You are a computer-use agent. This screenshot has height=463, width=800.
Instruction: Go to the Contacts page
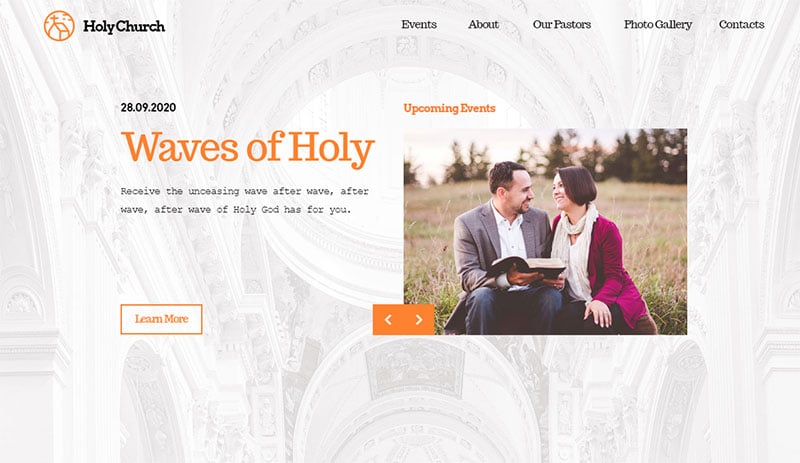point(741,25)
